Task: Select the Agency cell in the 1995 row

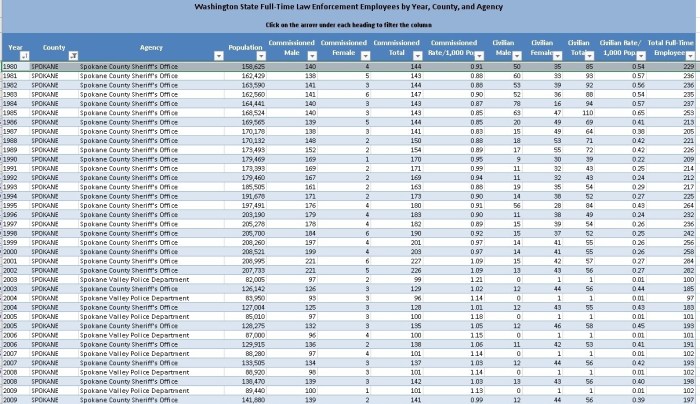Action: (x=152, y=204)
